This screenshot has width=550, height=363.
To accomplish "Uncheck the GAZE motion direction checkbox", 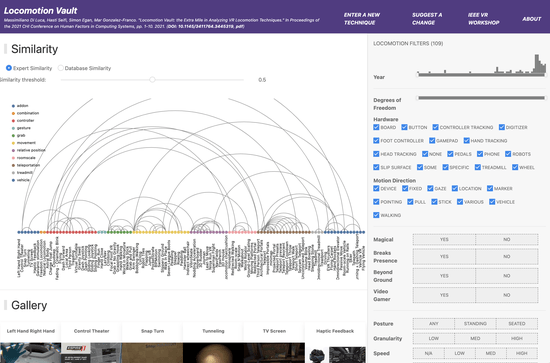I will tap(430, 188).
